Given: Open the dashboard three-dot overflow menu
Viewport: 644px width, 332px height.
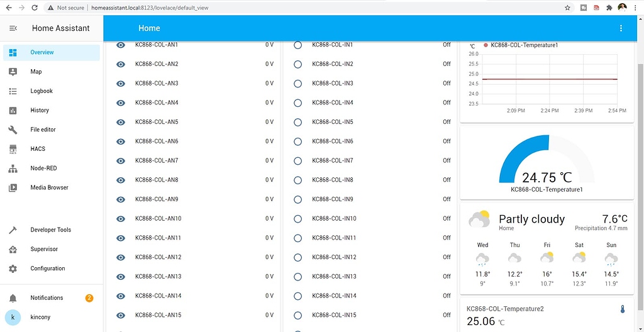Looking at the screenshot, I should [x=621, y=28].
